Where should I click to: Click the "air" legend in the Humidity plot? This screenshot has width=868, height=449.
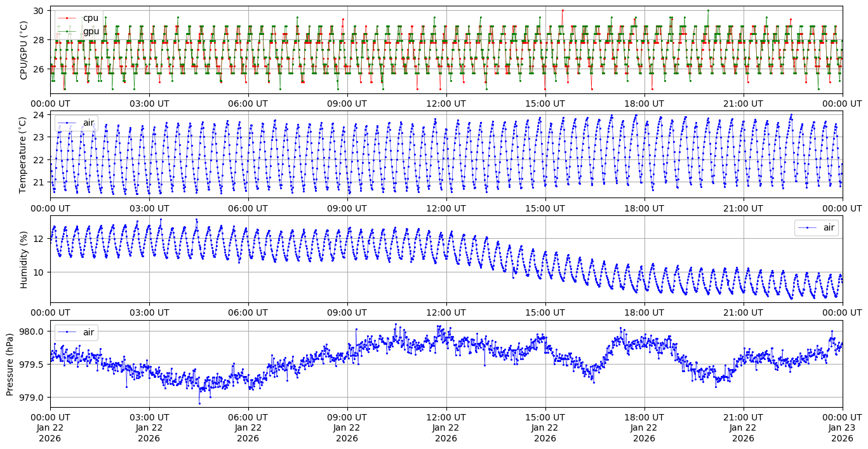[x=827, y=227]
